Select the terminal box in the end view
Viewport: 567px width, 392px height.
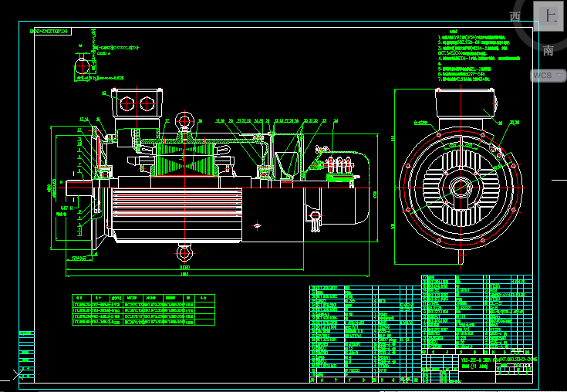(464, 101)
